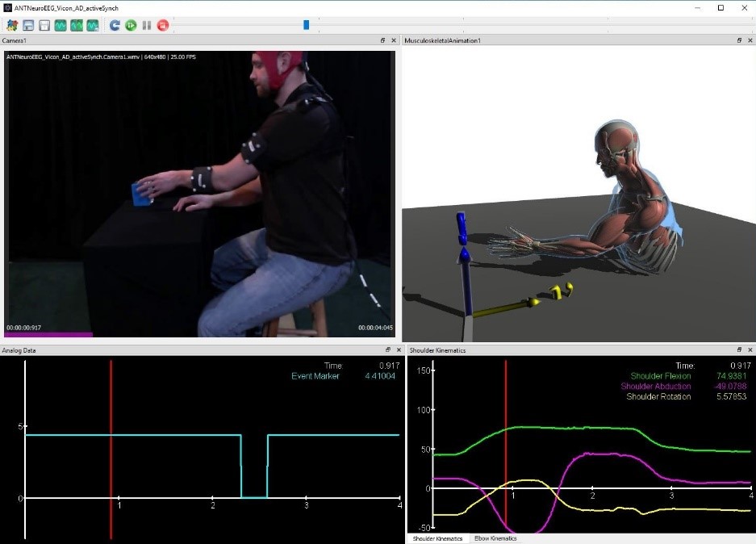
Task: Switch to the Elbow Kinematics tab
Action: coord(495,538)
